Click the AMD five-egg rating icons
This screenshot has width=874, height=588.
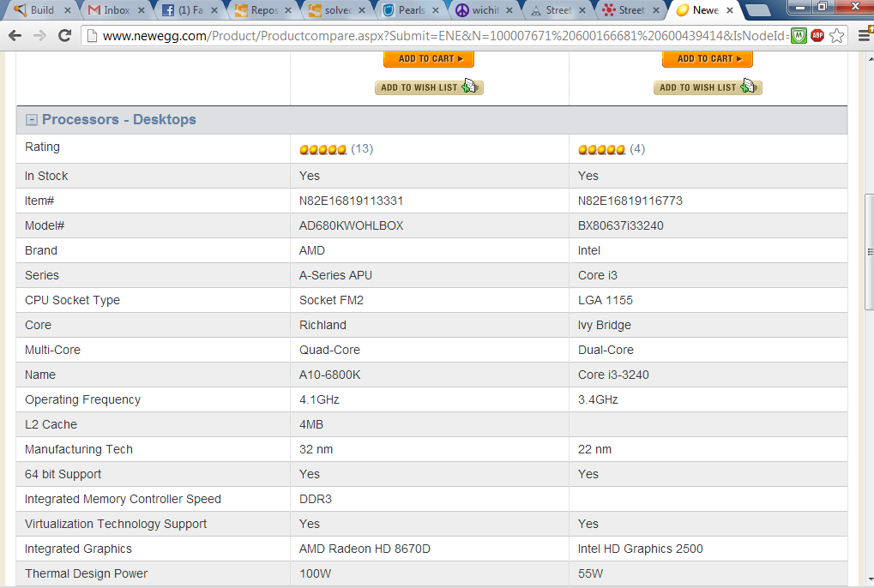point(322,149)
